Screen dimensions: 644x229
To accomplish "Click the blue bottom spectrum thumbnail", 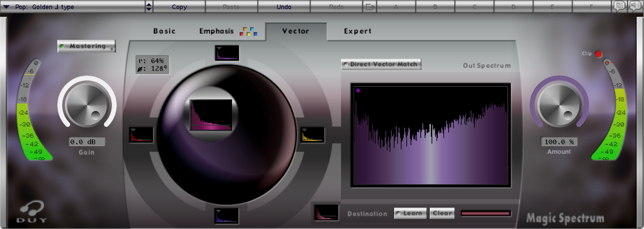I will click(x=227, y=216).
